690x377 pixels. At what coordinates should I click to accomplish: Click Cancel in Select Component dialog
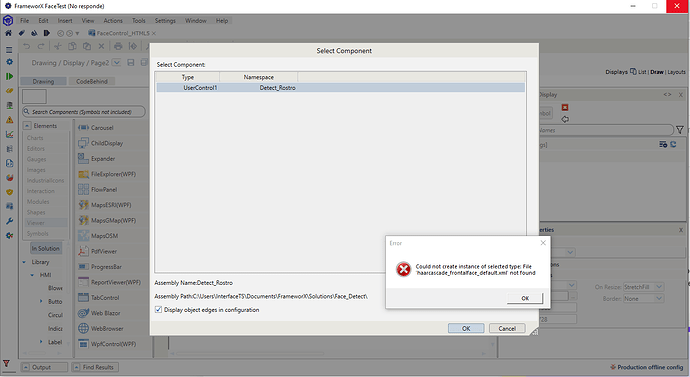[507, 328]
